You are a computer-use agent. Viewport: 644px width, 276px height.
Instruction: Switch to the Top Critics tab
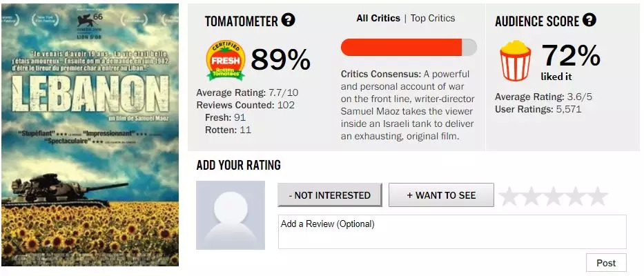pyautogui.click(x=433, y=18)
